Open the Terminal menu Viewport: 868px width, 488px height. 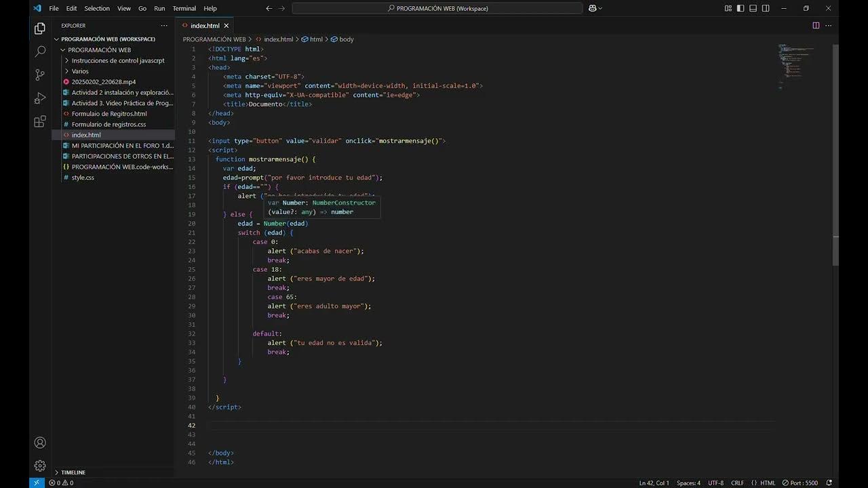(184, 8)
